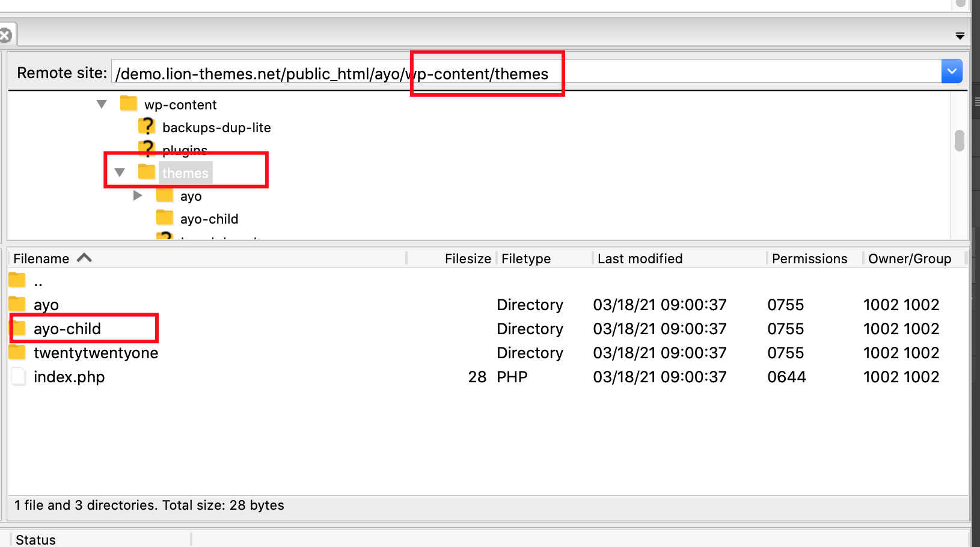Select themes label in remote tree
980x547 pixels.
(x=185, y=173)
